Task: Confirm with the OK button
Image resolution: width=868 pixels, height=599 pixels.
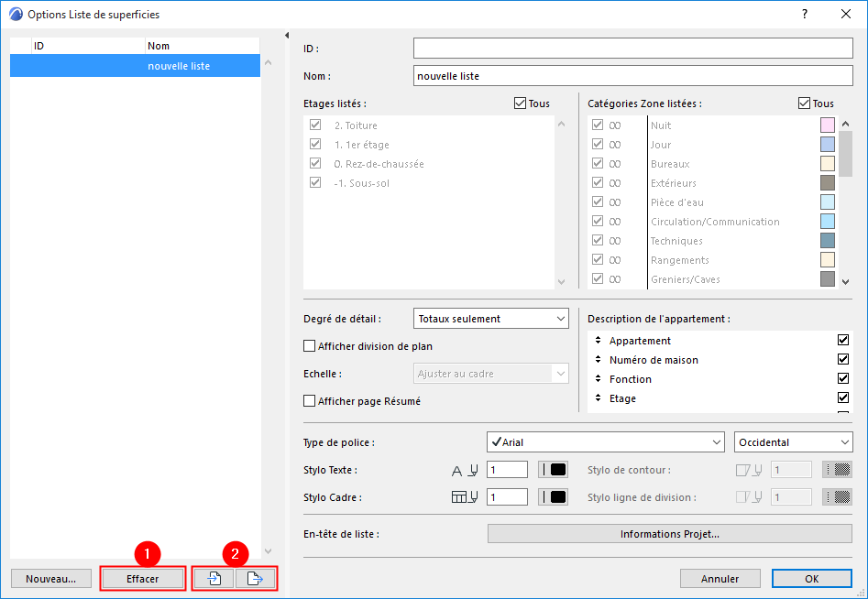Action: pyautogui.click(x=812, y=579)
